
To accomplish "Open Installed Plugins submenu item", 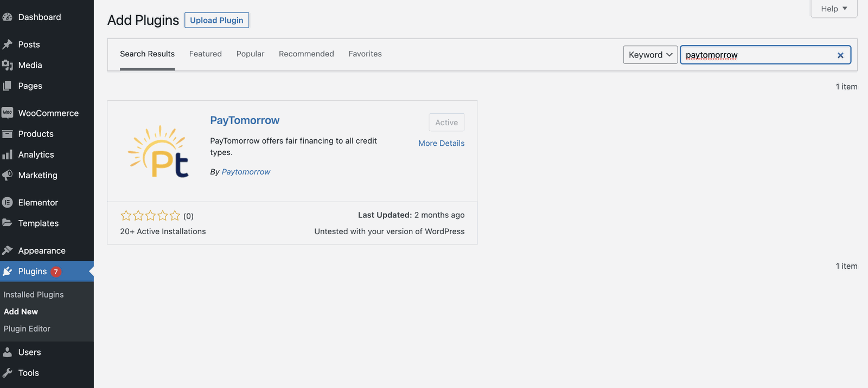I will pyautogui.click(x=34, y=295).
